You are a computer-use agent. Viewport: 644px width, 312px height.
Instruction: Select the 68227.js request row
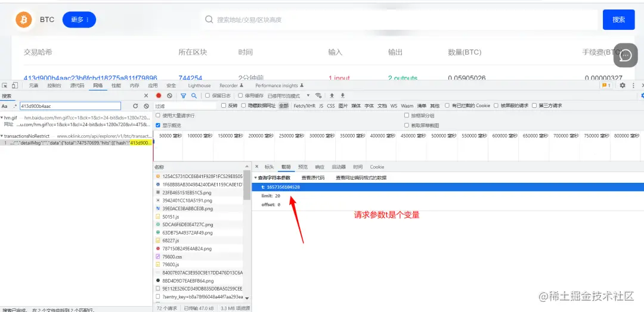pyautogui.click(x=199, y=241)
